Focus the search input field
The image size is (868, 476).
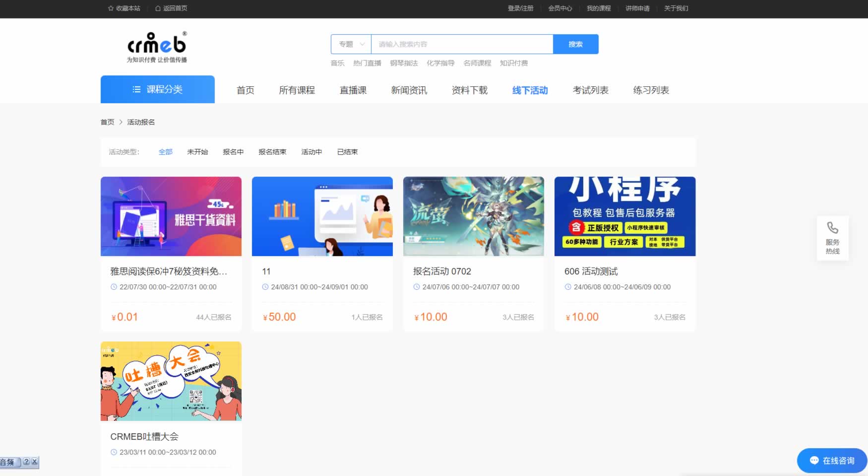pyautogui.click(x=462, y=44)
